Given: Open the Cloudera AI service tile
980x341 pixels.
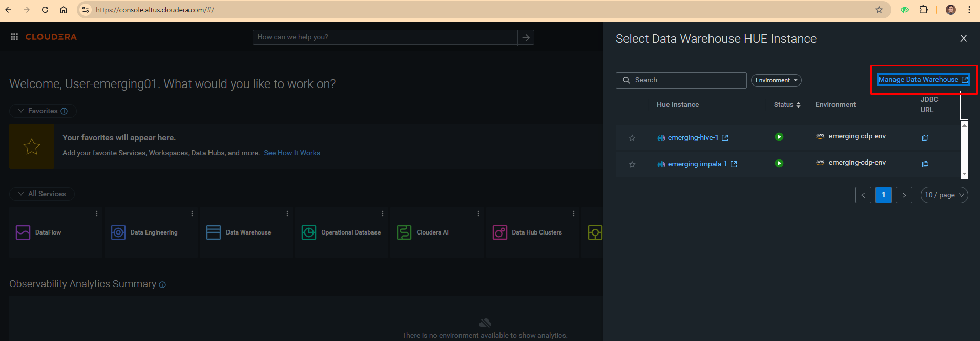Looking at the screenshot, I should point(437,232).
